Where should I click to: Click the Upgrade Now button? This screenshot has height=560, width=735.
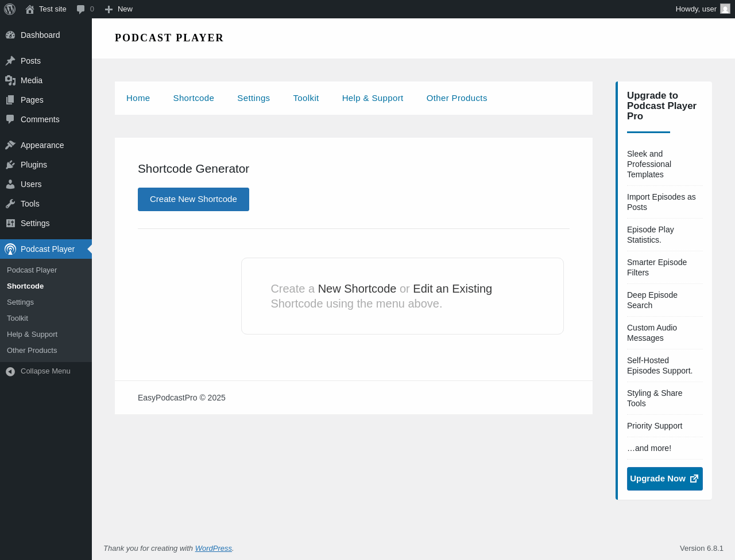click(665, 479)
